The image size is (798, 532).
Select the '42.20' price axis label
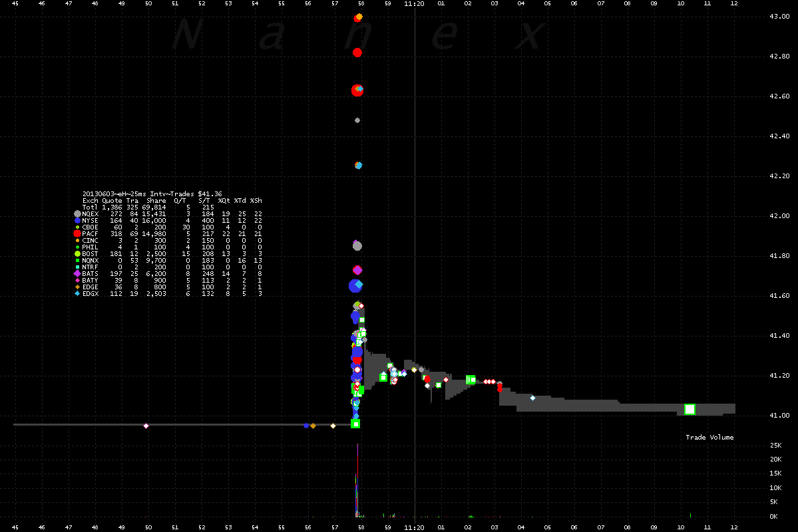779,176
